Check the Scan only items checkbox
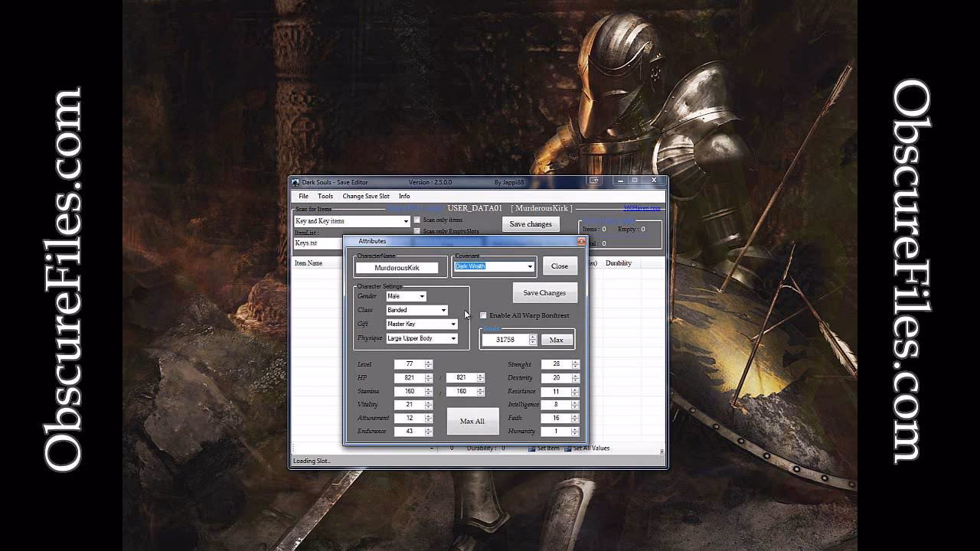 pos(416,220)
